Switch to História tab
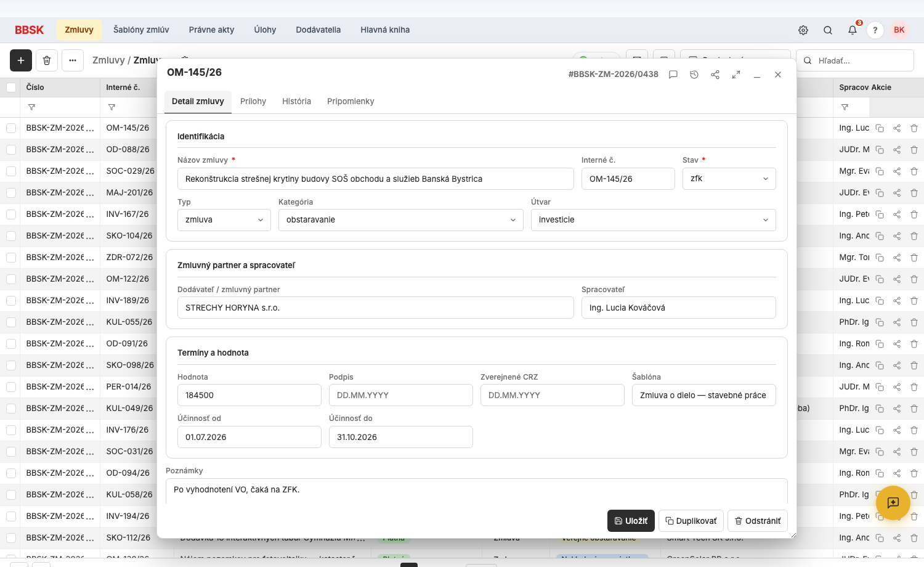924x567 pixels. point(296,102)
